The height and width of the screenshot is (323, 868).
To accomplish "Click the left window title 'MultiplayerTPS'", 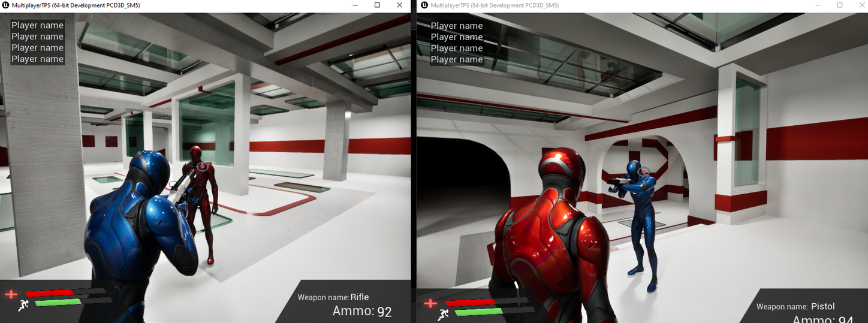I will (x=32, y=5).
